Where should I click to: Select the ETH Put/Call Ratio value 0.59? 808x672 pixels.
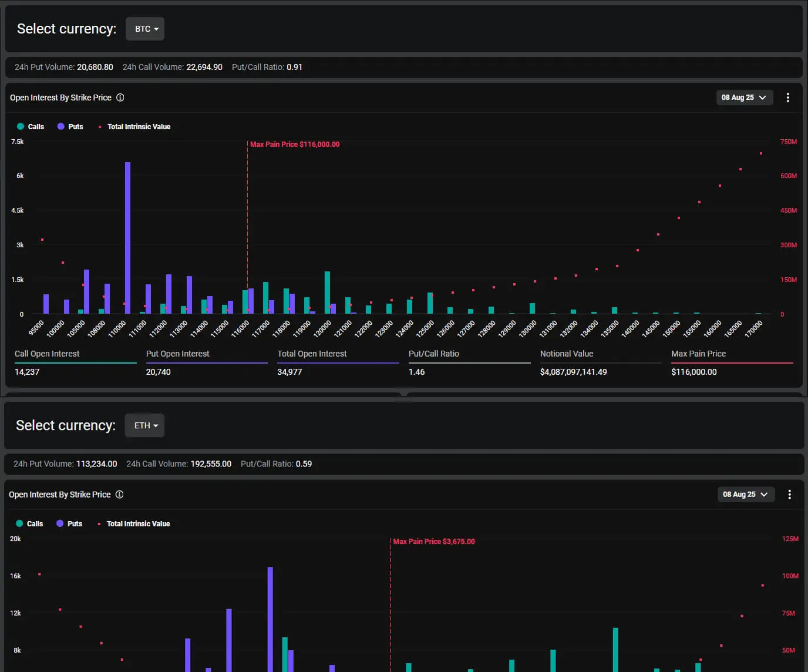pos(304,464)
